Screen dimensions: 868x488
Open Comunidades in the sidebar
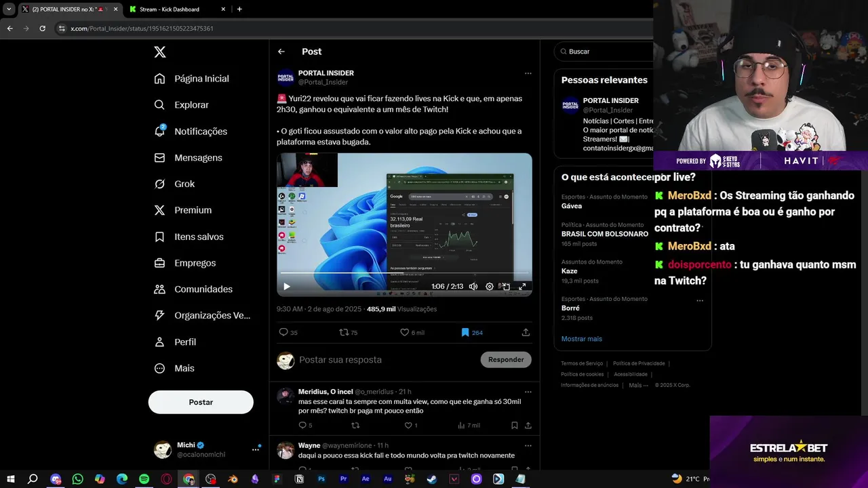[x=193, y=289]
